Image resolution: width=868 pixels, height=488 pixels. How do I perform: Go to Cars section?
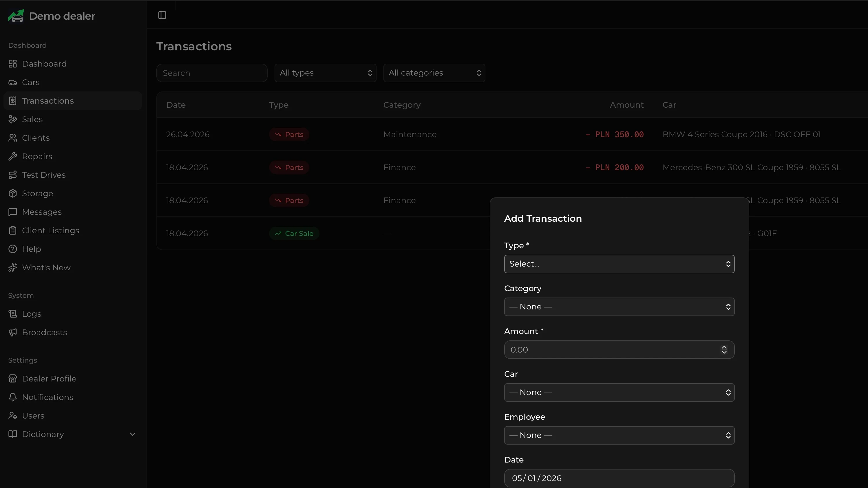pyautogui.click(x=73, y=82)
